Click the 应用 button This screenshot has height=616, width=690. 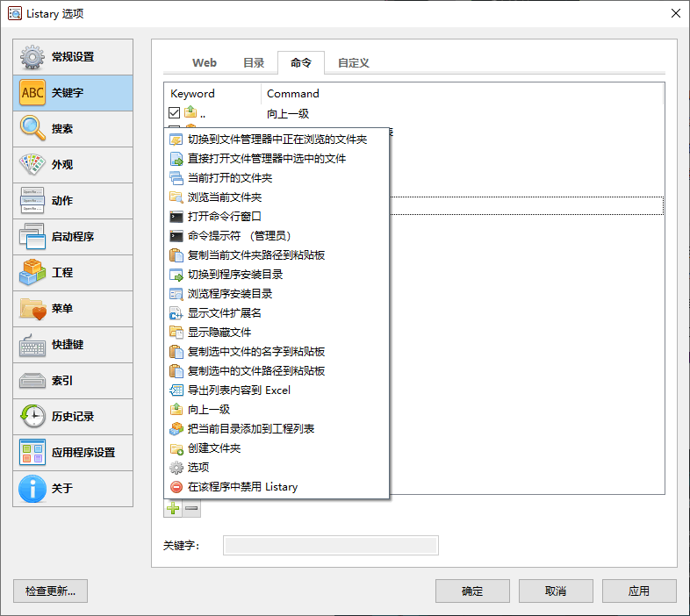click(639, 591)
